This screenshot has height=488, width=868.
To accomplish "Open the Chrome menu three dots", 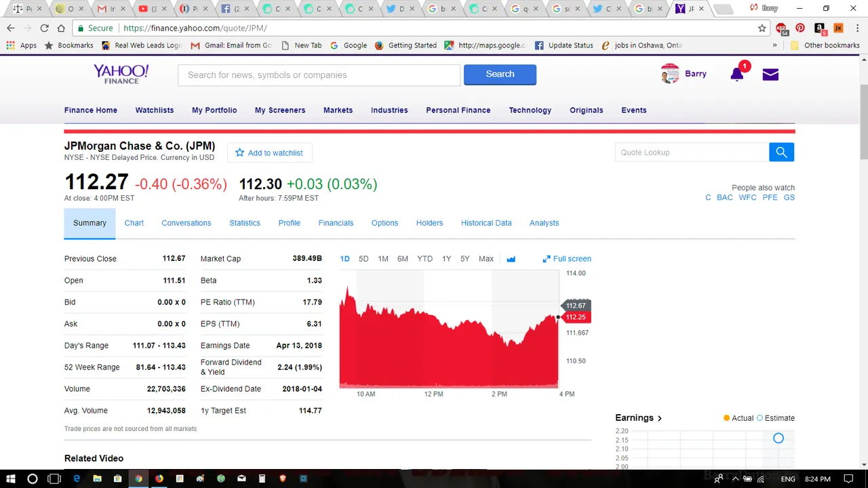I will (x=857, y=28).
